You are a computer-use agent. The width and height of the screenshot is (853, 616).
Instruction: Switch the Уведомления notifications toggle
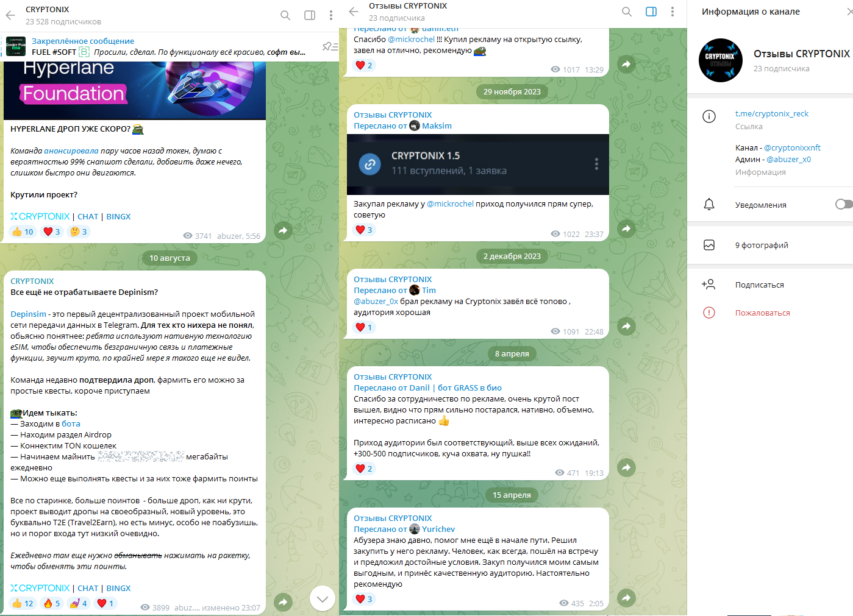click(x=844, y=204)
